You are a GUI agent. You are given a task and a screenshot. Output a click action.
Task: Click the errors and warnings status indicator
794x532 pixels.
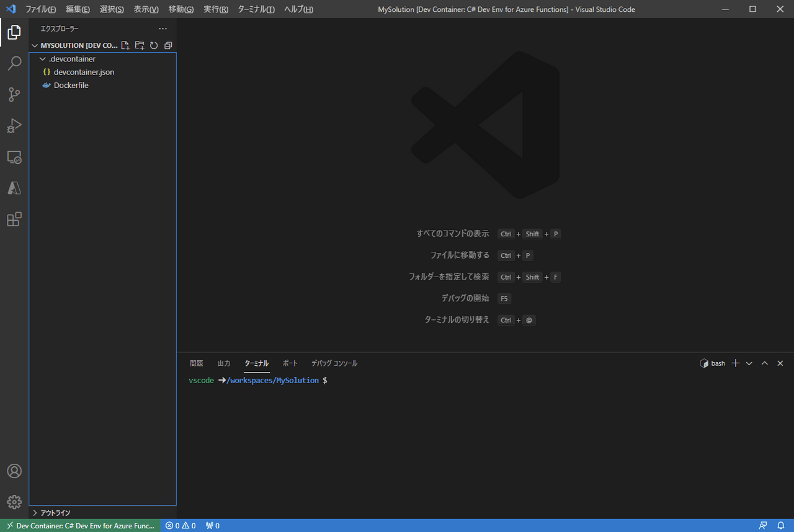tap(181, 526)
